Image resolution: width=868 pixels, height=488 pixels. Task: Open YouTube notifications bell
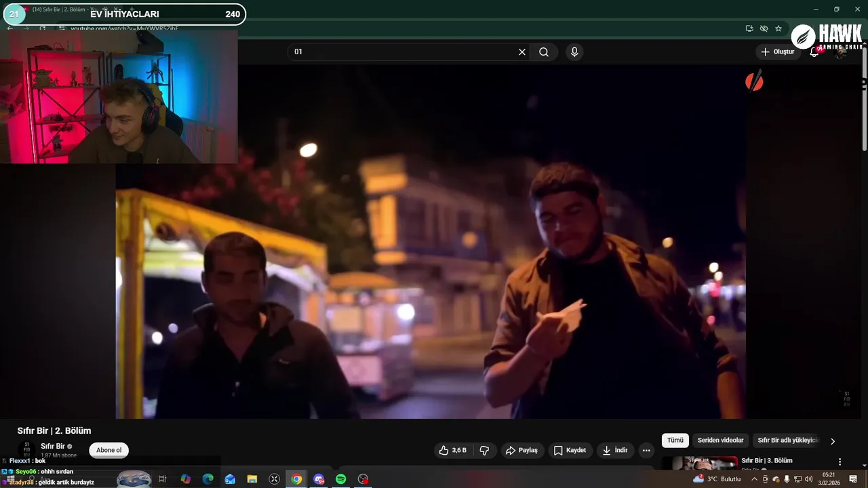814,52
